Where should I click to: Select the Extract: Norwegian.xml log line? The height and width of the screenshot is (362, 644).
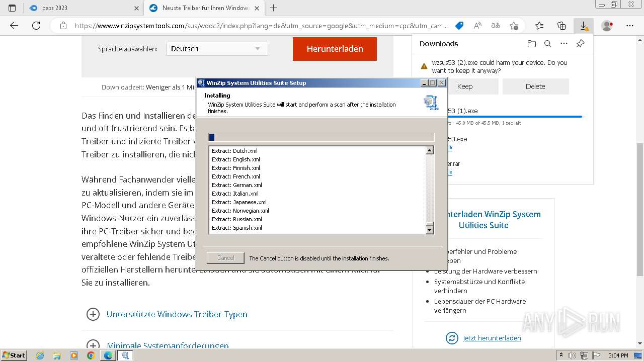[x=240, y=211]
